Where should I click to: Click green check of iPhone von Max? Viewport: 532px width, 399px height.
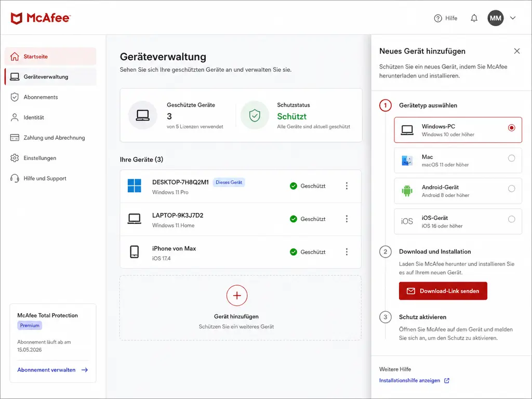(294, 252)
